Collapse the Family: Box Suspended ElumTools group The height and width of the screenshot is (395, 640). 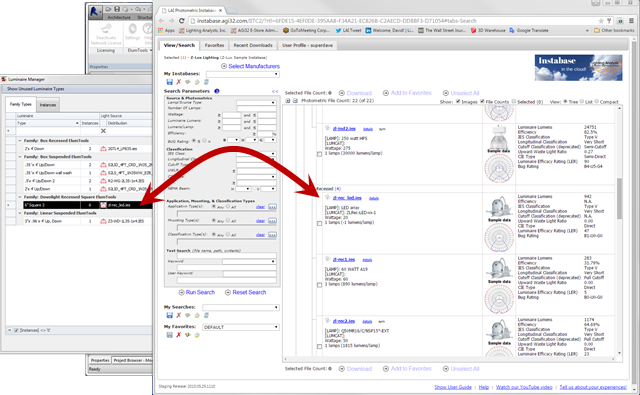(x=20, y=157)
